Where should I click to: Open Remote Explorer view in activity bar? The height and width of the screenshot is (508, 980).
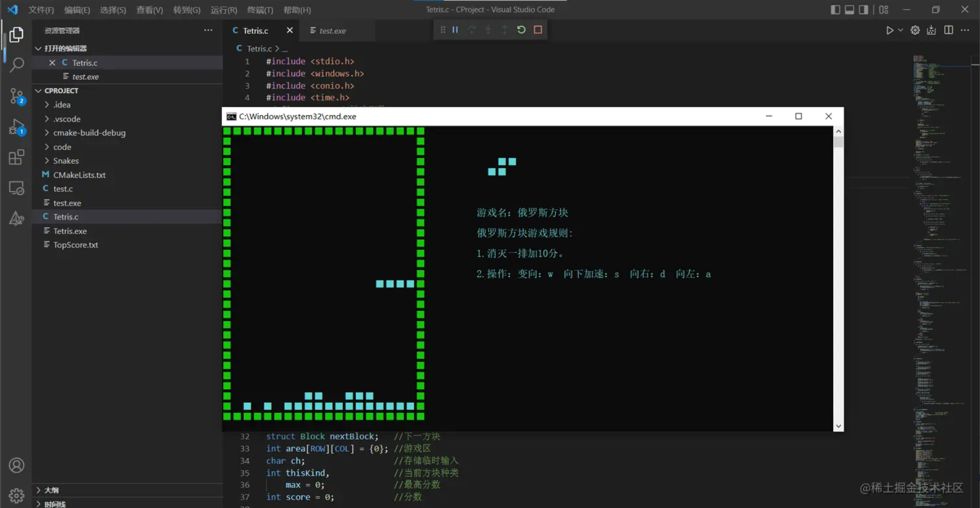tap(16, 188)
